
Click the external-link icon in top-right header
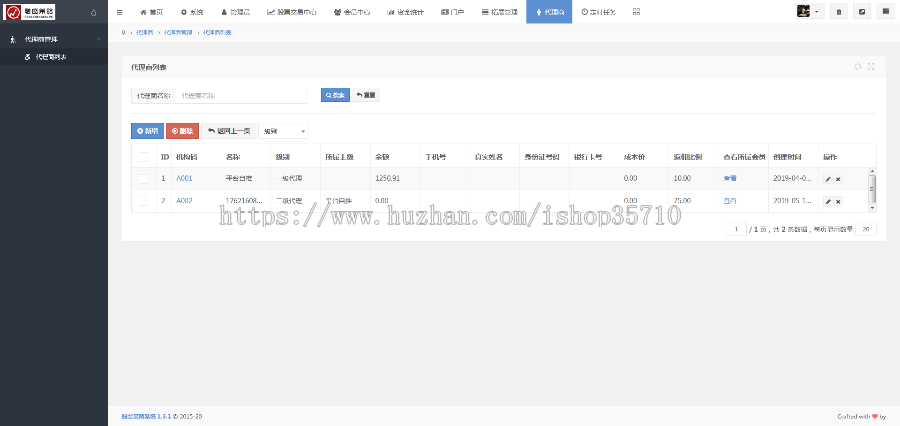(x=862, y=11)
